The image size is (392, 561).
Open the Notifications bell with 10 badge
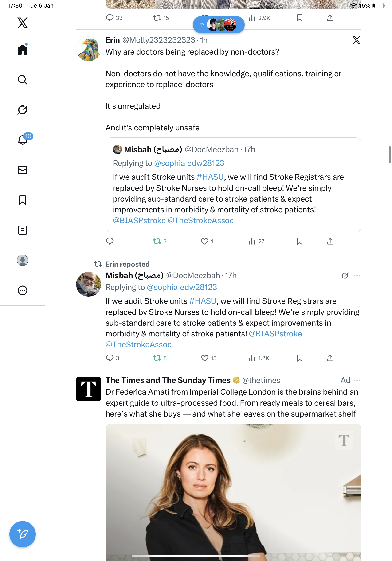tap(23, 140)
